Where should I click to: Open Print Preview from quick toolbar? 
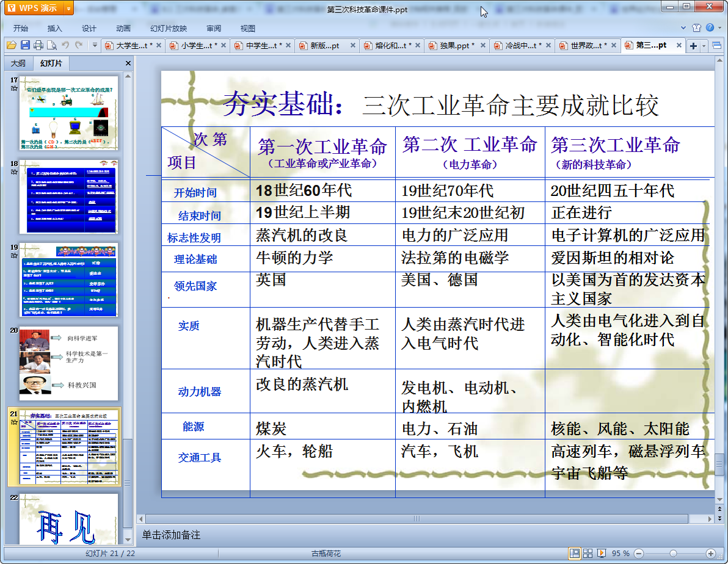52,45
